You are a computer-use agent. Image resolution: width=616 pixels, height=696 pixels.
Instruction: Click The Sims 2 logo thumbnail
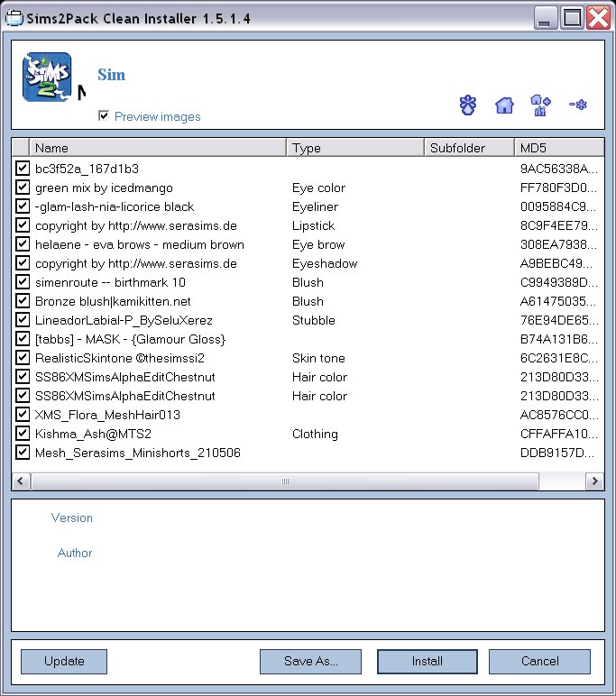pyautogui.click(x=46, y=79)
